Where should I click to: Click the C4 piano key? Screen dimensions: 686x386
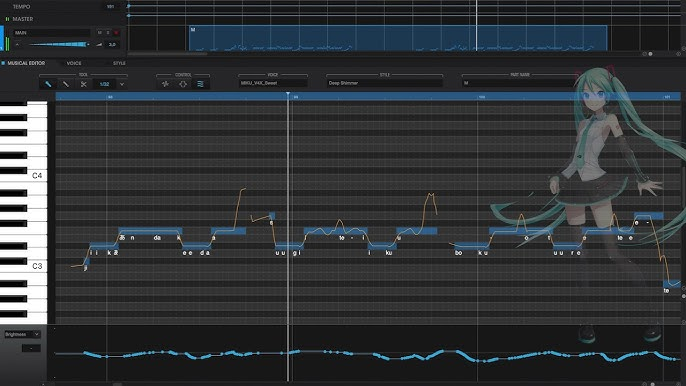(24, 176)
